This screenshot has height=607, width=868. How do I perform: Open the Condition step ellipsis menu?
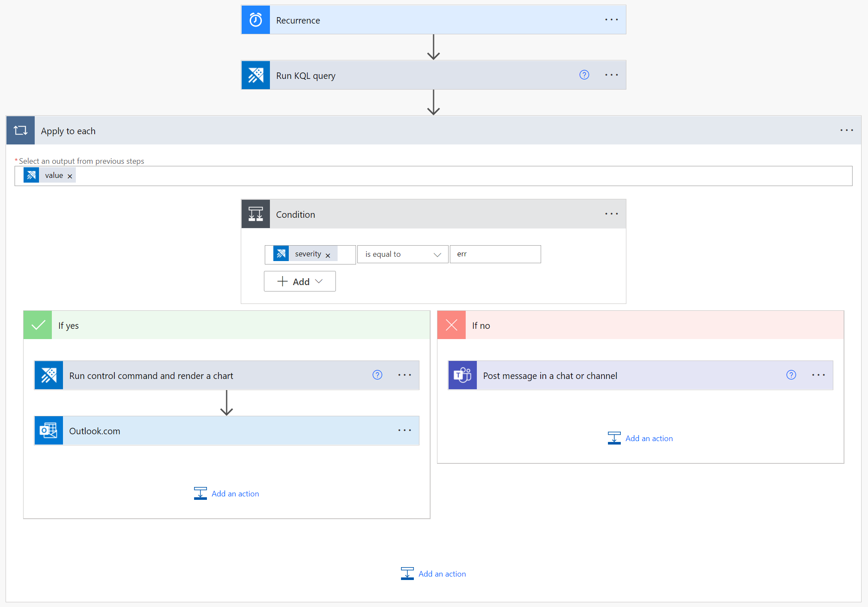[x=611, y=214]
